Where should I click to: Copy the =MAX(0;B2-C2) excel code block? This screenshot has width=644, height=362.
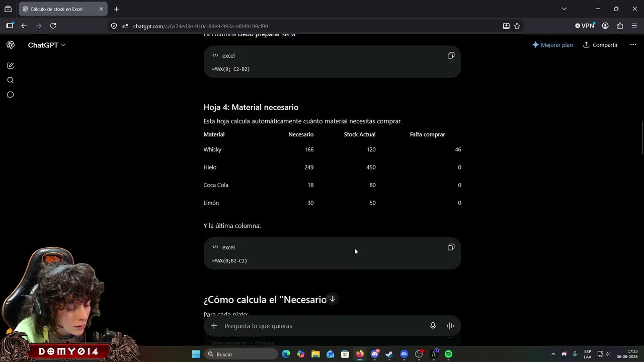[451, 247]
